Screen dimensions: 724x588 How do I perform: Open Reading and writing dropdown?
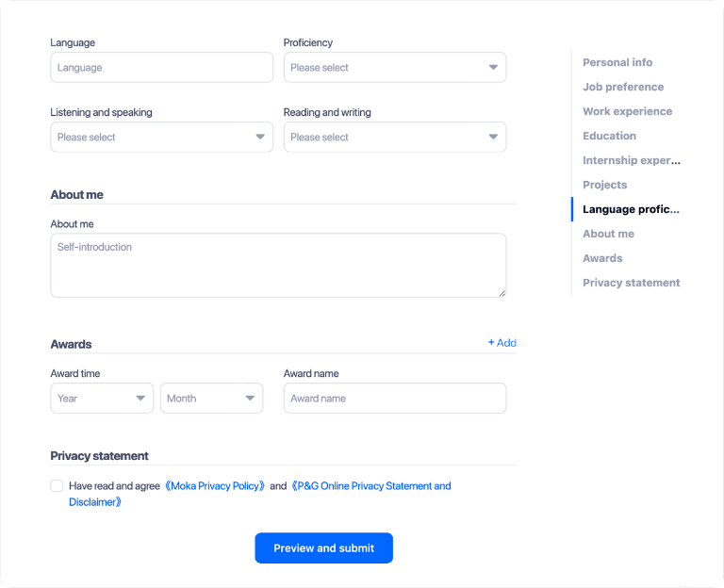394,138
